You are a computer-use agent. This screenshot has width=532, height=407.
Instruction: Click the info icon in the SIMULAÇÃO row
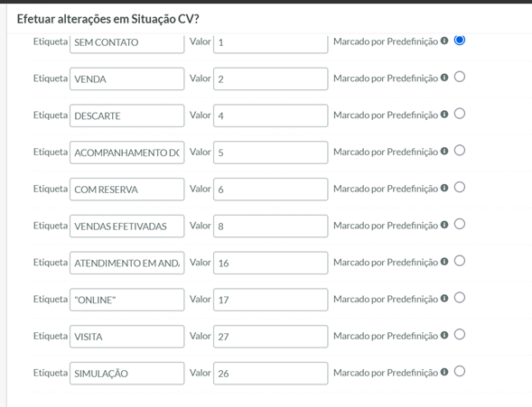coord(444,372)
